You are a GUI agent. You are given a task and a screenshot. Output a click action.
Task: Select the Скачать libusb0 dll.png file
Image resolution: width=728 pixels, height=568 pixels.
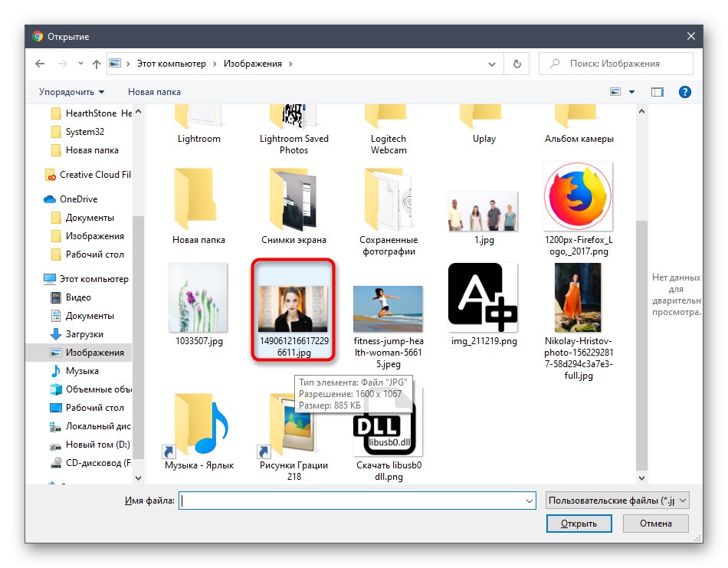[389, 435]
